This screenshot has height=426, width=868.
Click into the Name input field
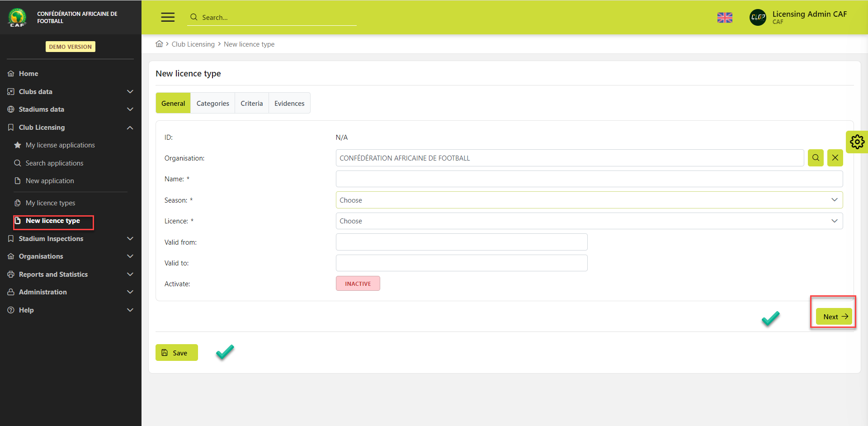[x=589, y=179]
